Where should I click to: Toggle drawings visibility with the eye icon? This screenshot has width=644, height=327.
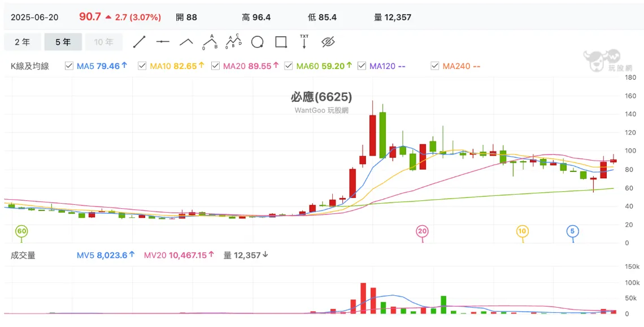328,41
